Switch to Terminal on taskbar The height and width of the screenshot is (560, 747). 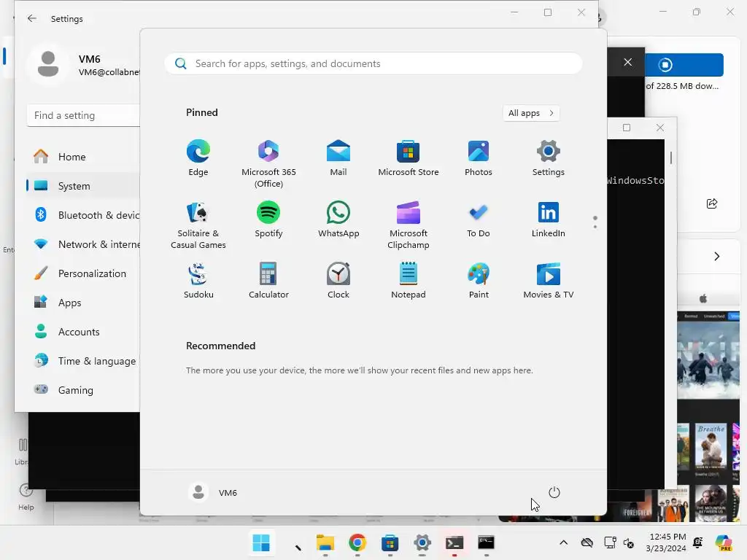(x=454, y=542)
